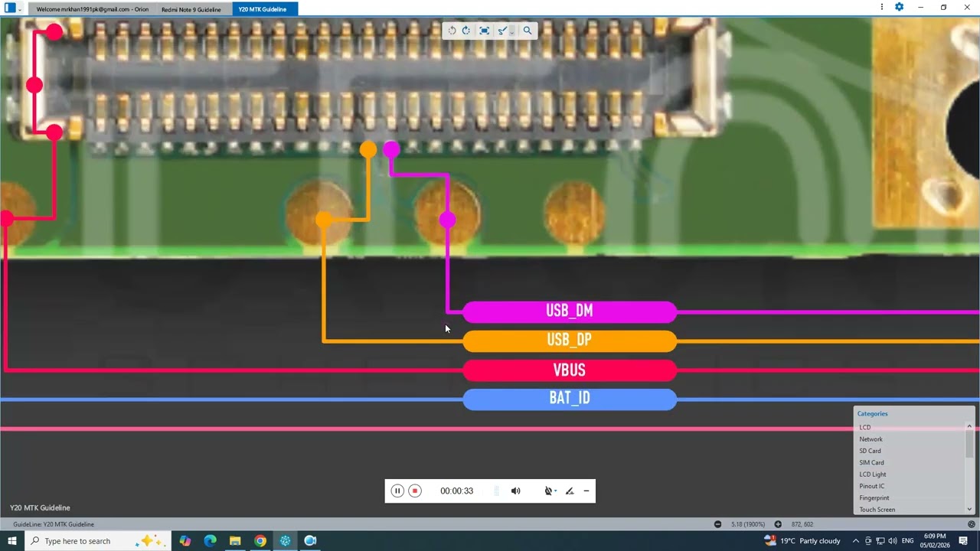Open the brush tool dropdown arrow
980x551 pixels.
pyautogui.click(x=511, y=32)
